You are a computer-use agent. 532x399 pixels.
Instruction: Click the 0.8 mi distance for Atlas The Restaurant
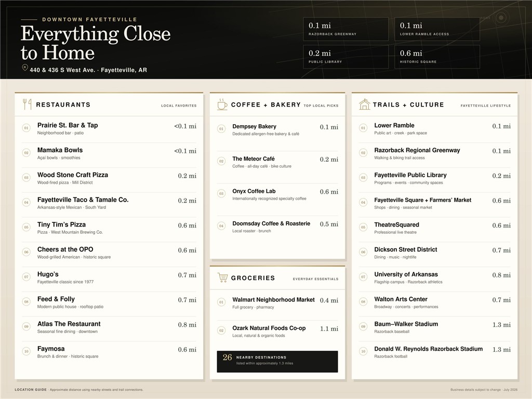coord(187,325)
